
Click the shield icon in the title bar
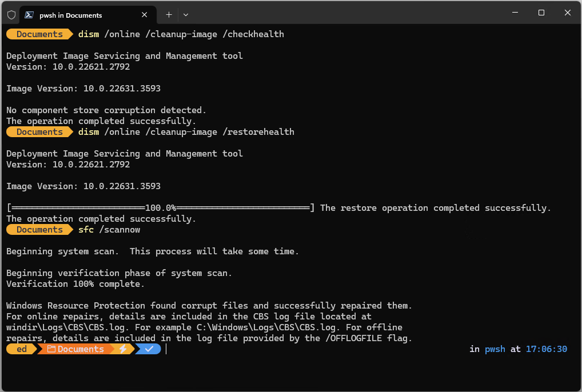click(x=11, y=14)
